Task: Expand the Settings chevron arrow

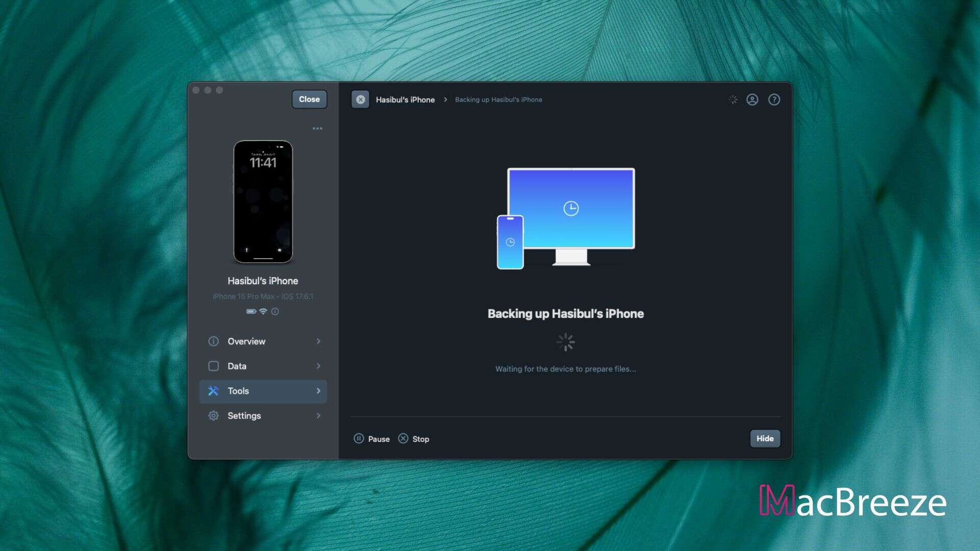Action: coord(318,416)
